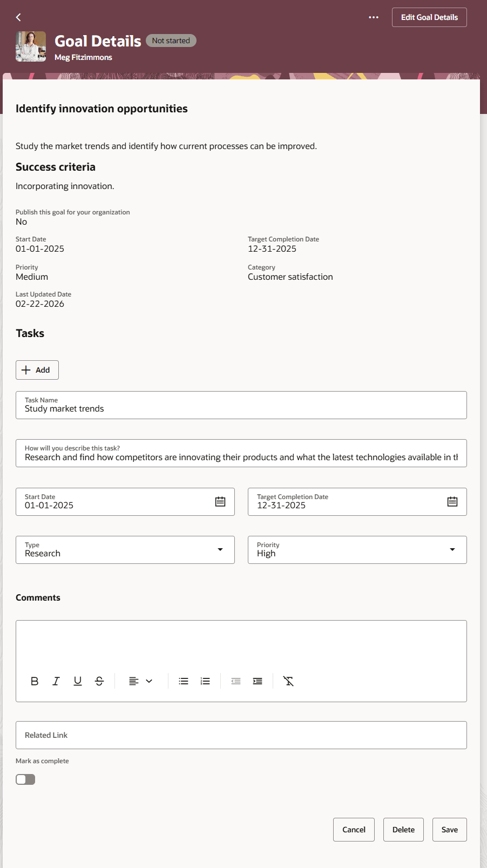
Task: Clear text formatting in comments
Action: [289, 681]
